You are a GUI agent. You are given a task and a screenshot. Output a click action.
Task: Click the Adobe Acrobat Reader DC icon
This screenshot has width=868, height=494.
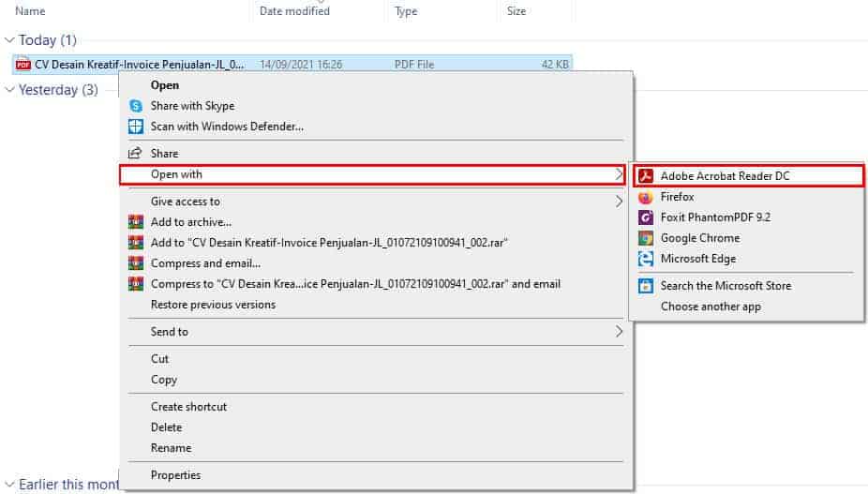(x=646, y=176)
